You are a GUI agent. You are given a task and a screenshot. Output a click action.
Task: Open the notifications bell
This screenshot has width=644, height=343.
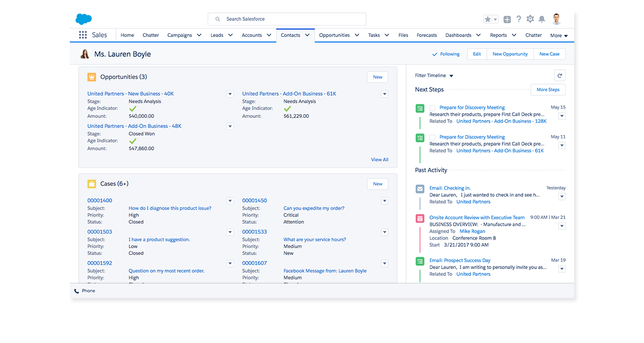coord(542,19)
